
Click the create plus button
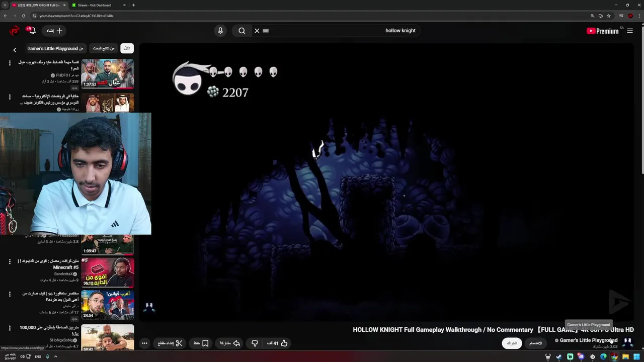(54, 31)
